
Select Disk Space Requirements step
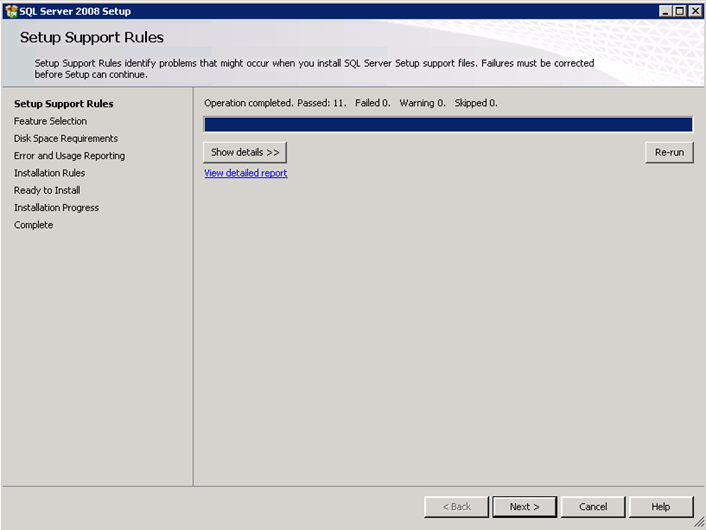pyautogui.click(x=66, y=138)
